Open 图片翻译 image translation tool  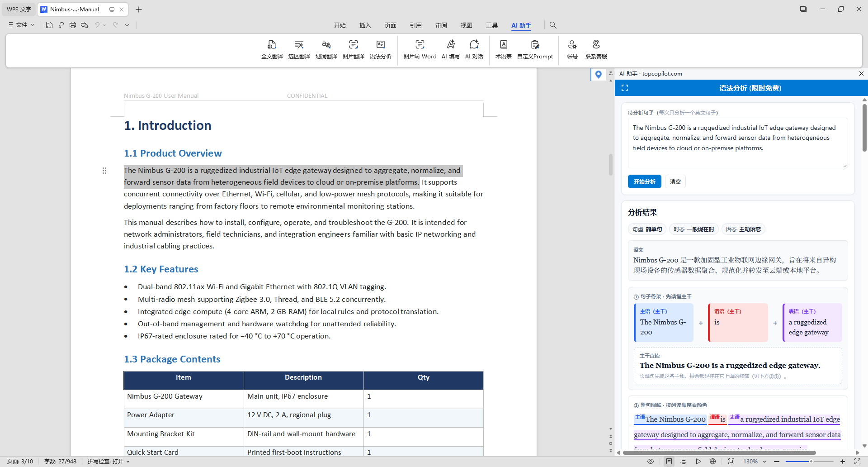[353, 49]
